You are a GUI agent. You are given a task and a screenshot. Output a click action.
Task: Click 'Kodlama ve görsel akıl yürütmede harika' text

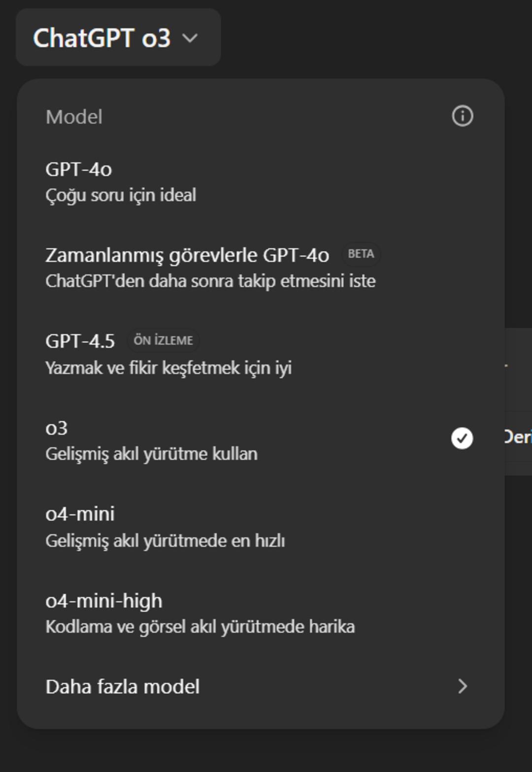click(200, 627)
